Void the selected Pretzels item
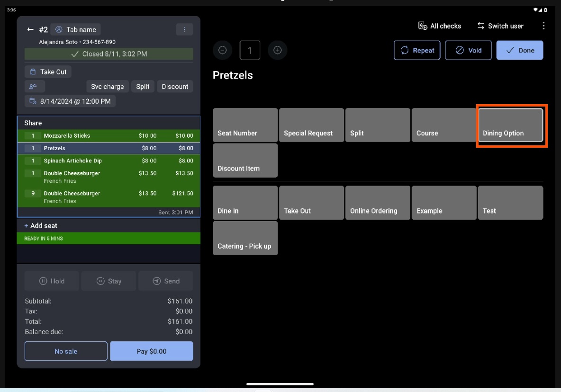561x392 pixels. [x=468, y=50]
